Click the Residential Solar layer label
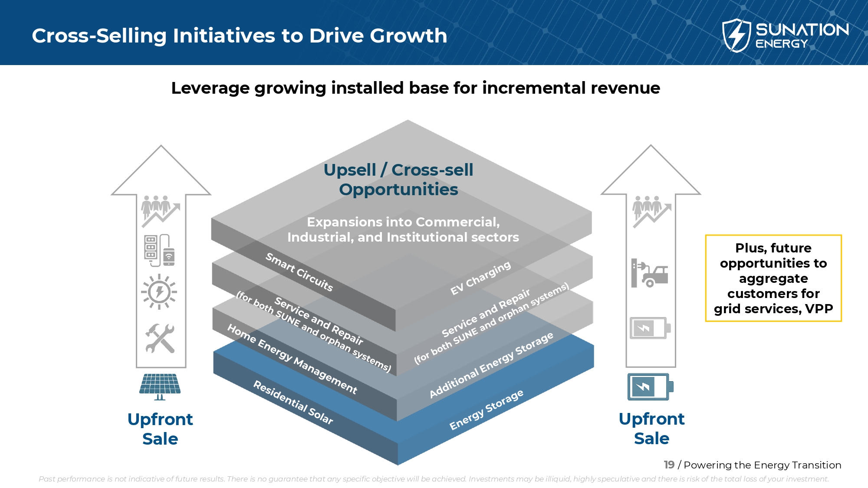The width and height of the screenshot is (868, 488). click(293, 403)
